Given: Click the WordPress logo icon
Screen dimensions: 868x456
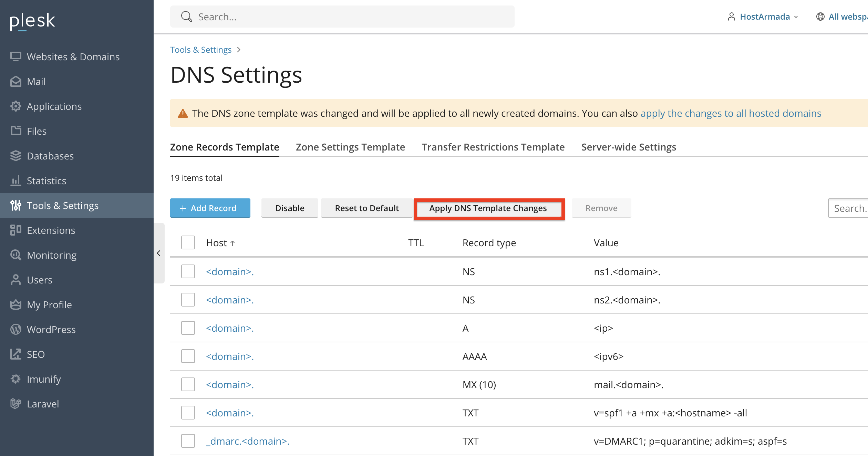Looking at the screenshot, I should click(16, 330).
